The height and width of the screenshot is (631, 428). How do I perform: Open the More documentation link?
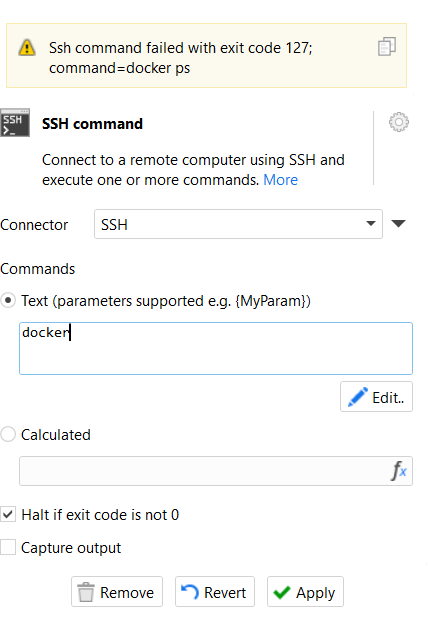pos(280,180)
